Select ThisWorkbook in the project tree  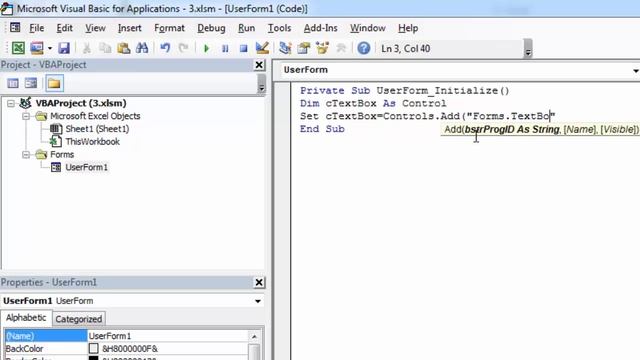[93, 142]
